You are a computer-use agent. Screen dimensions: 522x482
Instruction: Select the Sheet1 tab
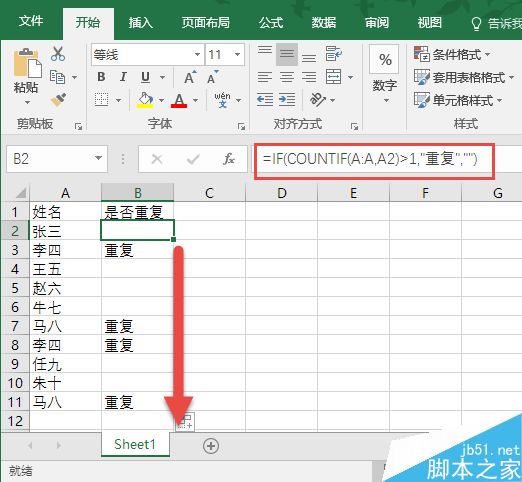coord(135,444)
